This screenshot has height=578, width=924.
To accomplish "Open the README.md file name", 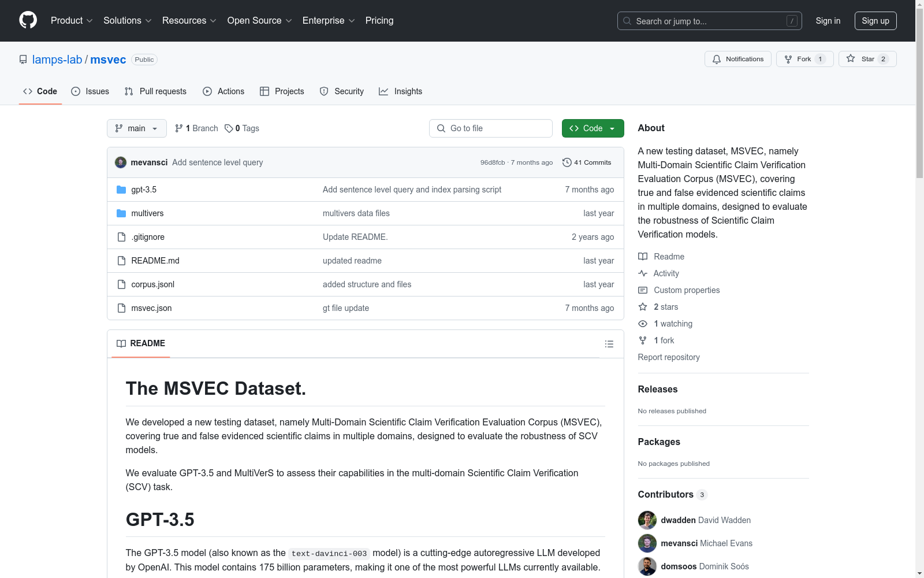I will point(155,261).
